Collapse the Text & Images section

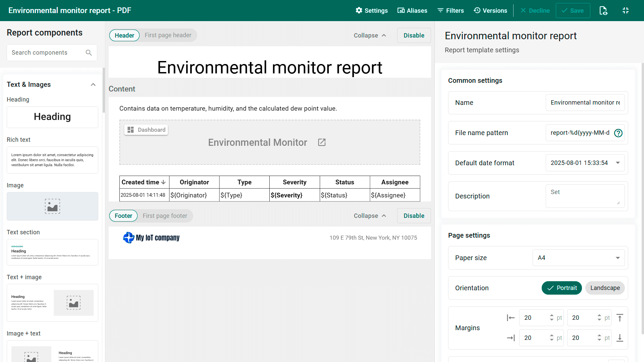click(93, 84)
